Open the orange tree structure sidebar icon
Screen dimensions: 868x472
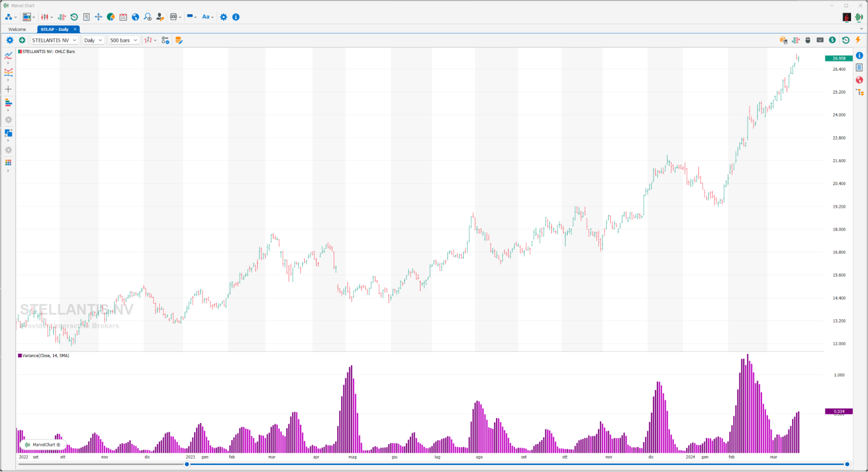(859, 92)
